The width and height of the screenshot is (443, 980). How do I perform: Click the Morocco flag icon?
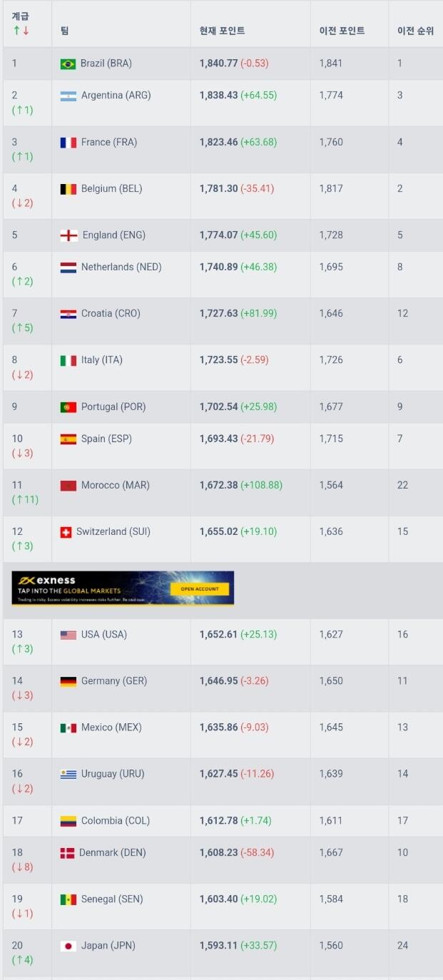[68, 486]
